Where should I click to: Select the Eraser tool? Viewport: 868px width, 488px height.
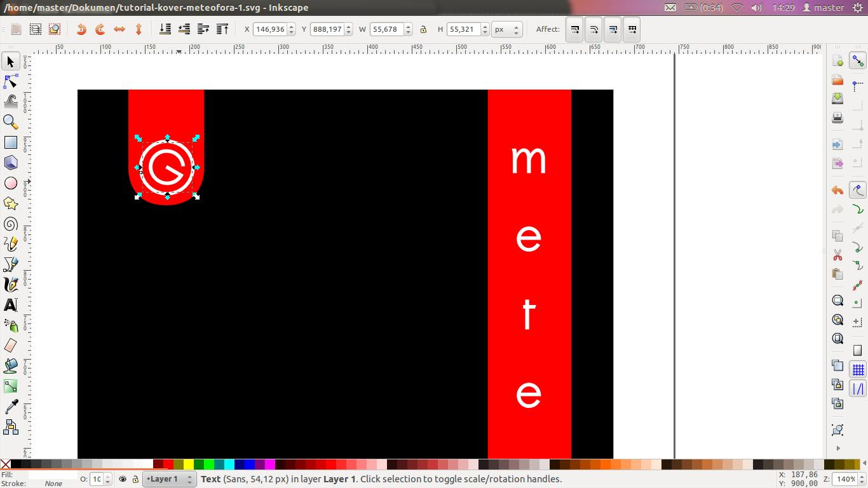click(x=10, y=346)
